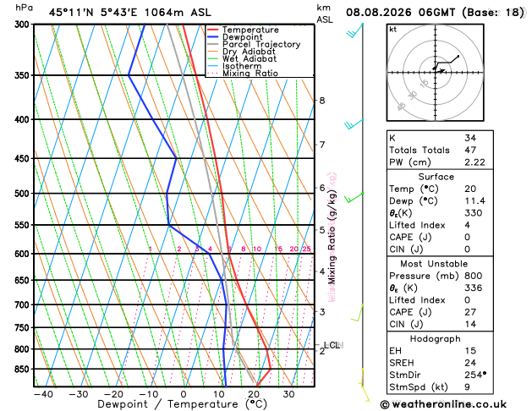Click the 'Most Unstable' section header
This screenshot has width=532, height=411.
(x=434, y=264)
